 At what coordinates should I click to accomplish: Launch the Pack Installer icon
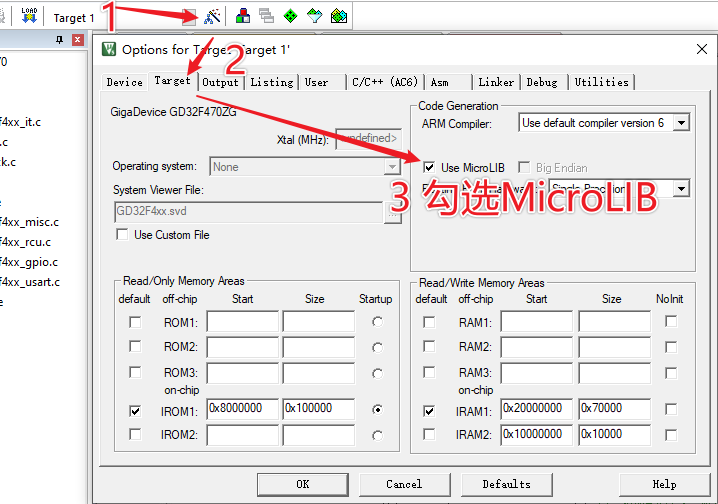pyautogui.click(x=339, y=16)
